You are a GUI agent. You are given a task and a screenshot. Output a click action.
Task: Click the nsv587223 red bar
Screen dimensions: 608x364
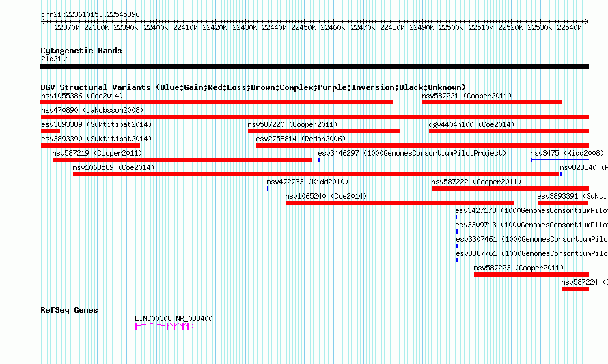click(x=531, y=275)
